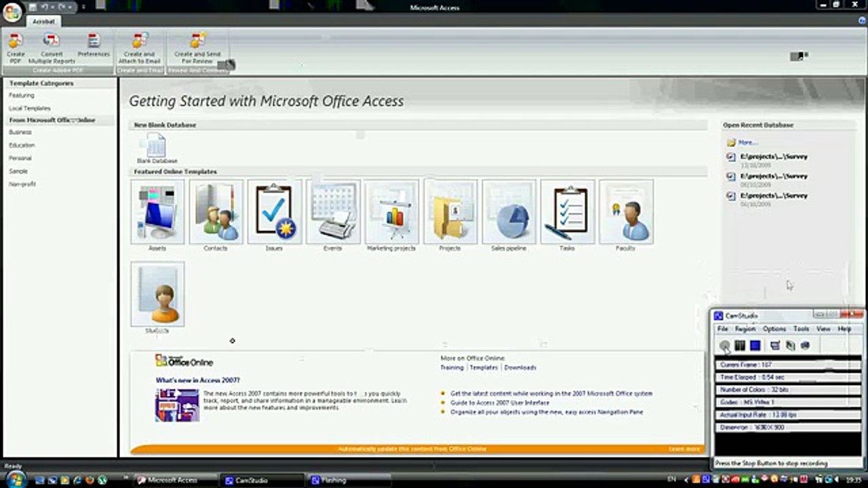This screenshot has width=868, height=488.
Task: Open CamStudio View menu
Action: (x=823, y=329)
